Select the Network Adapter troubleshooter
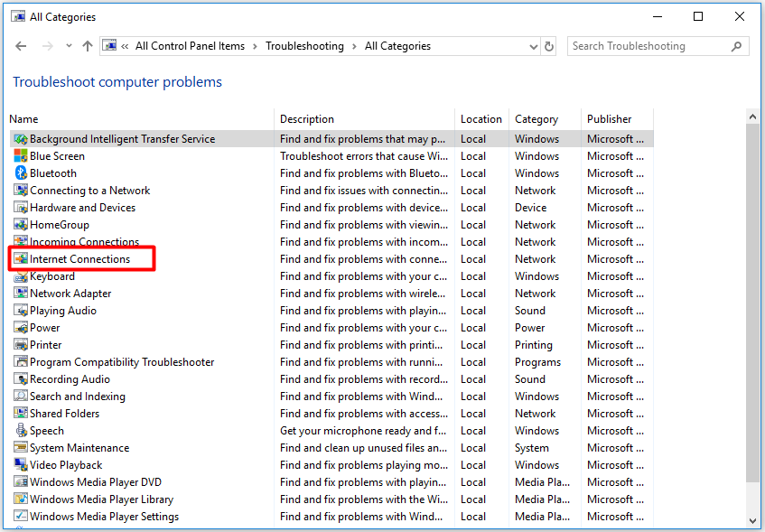Screen dimensions: 765x532 (70, 294)
